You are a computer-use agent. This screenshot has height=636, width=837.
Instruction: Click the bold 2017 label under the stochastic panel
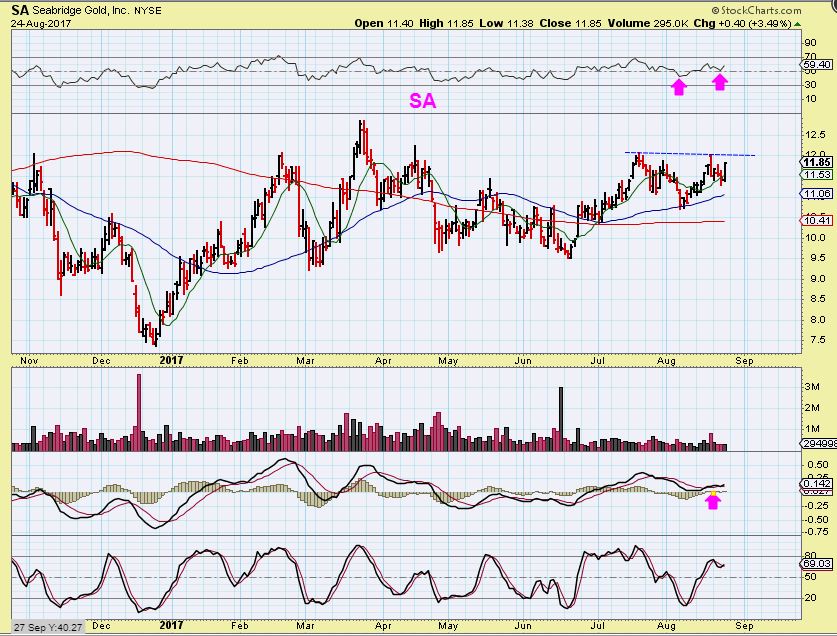point(171,625)
